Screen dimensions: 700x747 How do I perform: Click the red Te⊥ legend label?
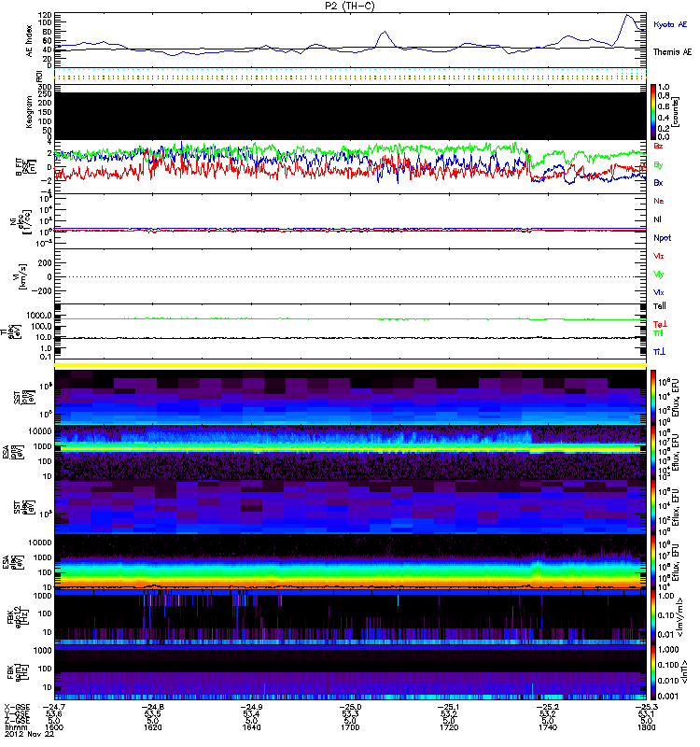[x=660, y=324]
